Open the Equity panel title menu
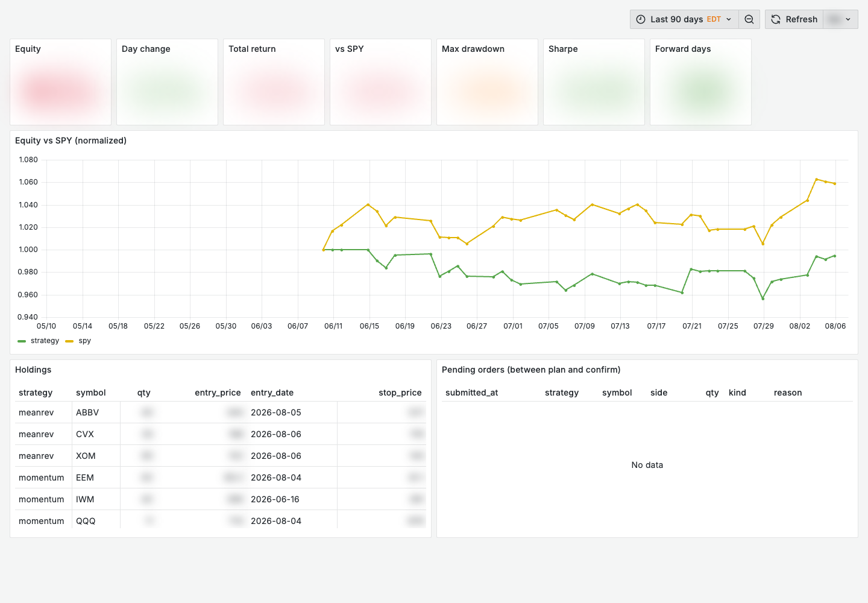 click(28, 49)
